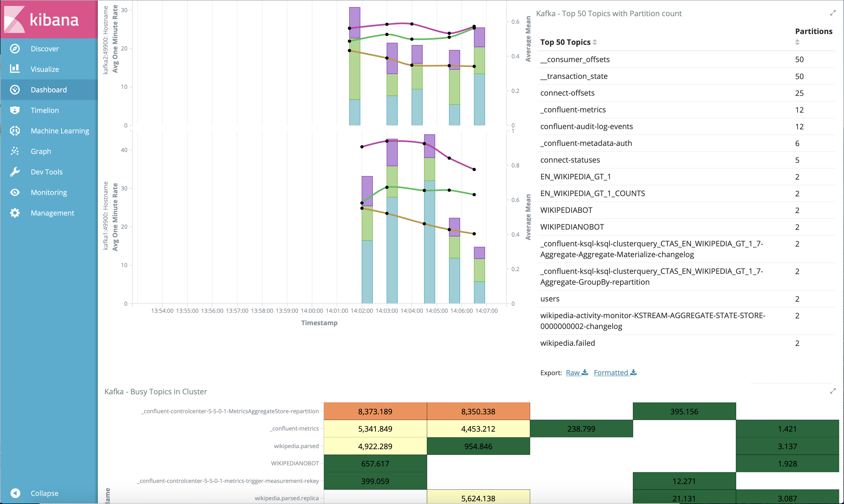The width and height of the screenshot is (844, 504).
Task: Click the Management gear icon
Action: [x=15, y=213]
